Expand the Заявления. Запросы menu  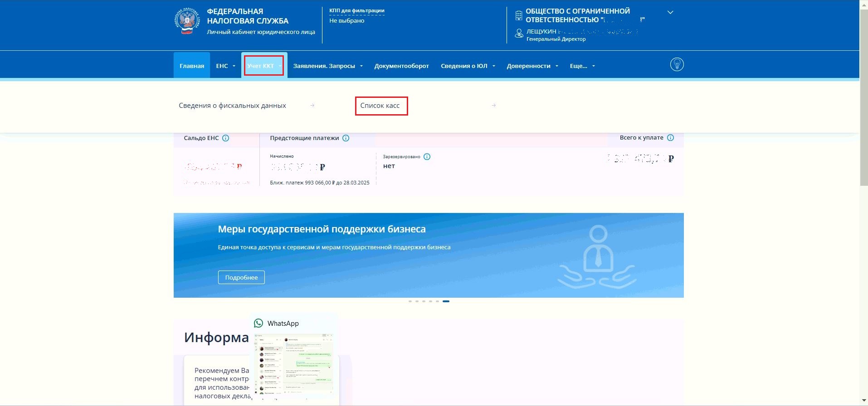[x=328, y=66]
